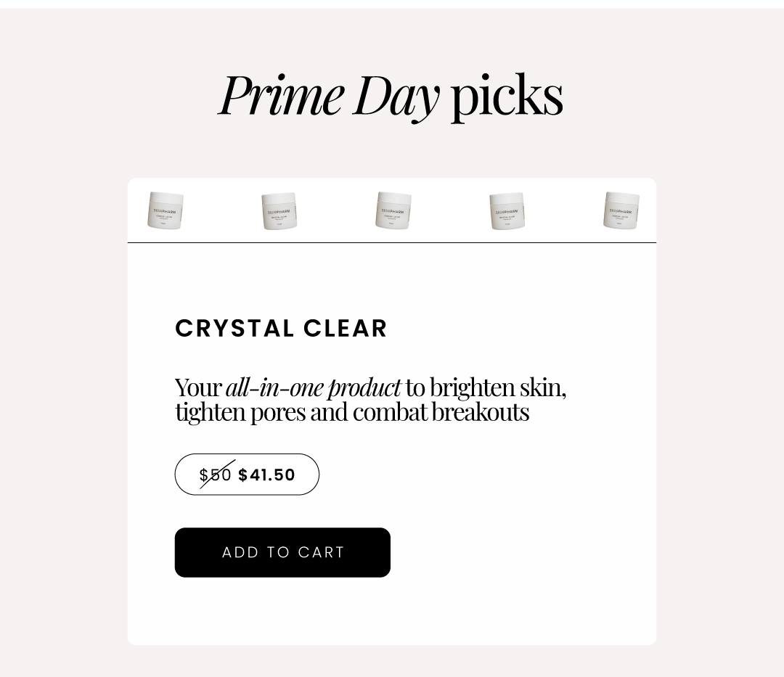Click the Add to Cart button
This screenshot has height=677, width=784.
pyautogui.click(x=282, y=552)
